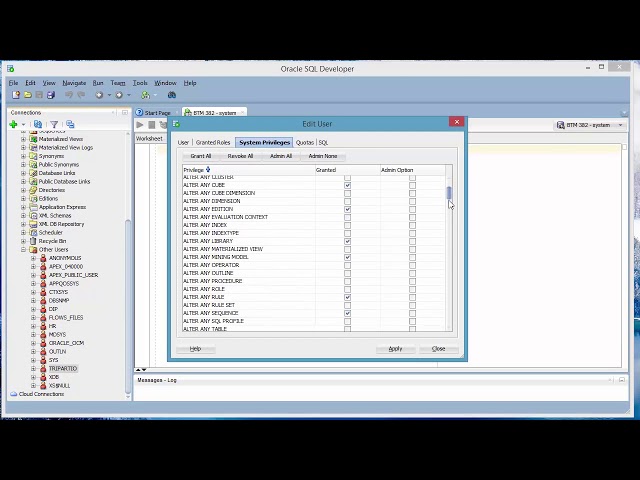Image resolution: width=640 pixels, height=480 pixels.
Task: Switch to the Quotas tab
Action: [x=304, y=142]
